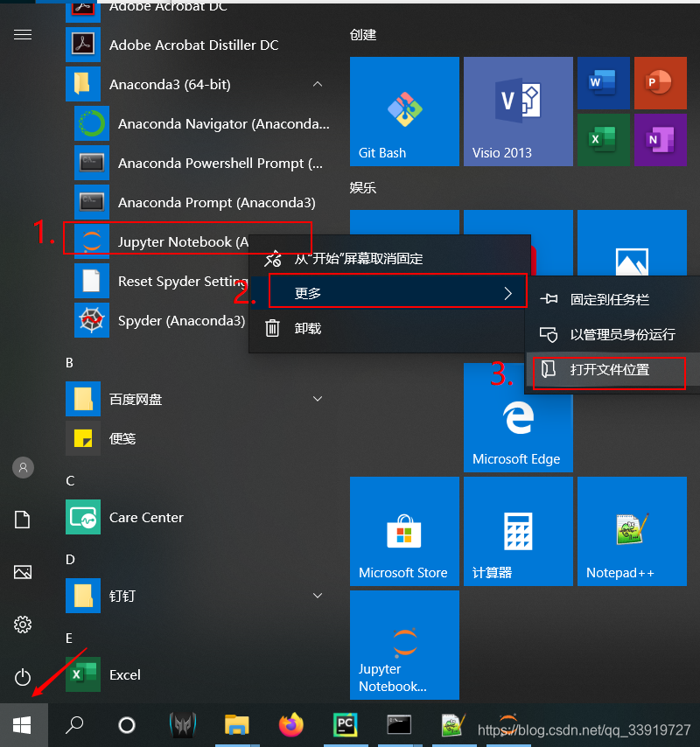
Task: Open the command prompt taskbar icon
Action: (x=399, y=725)
